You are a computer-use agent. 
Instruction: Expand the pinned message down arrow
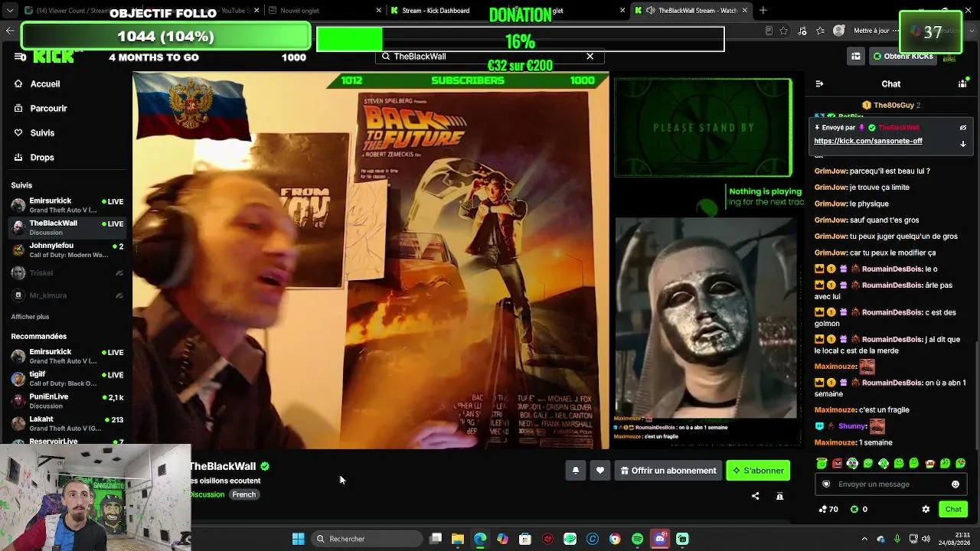tap(963, 144)
